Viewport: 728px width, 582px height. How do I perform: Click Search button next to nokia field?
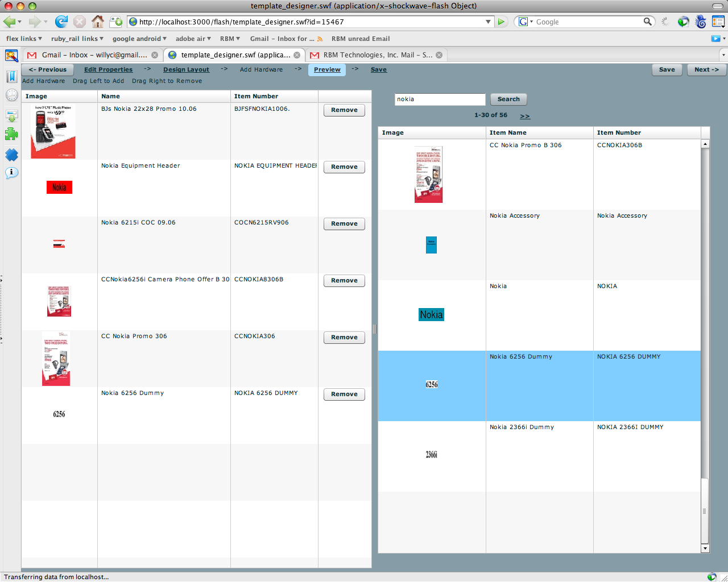tap(508, 99)
